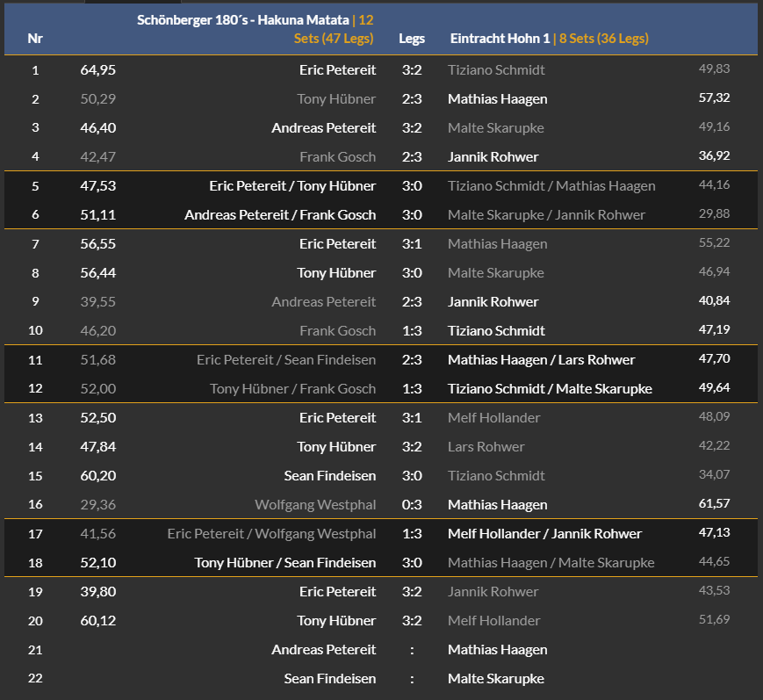The image size is (763, 700).
Task: Select Lars Rohwer in match 14
Action: point(486,447)
